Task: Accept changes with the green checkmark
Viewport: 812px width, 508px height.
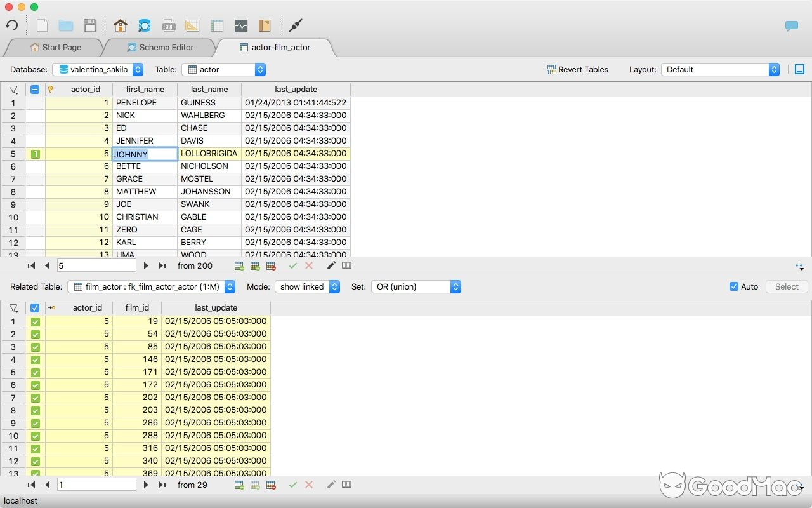Action: [293, 265]
